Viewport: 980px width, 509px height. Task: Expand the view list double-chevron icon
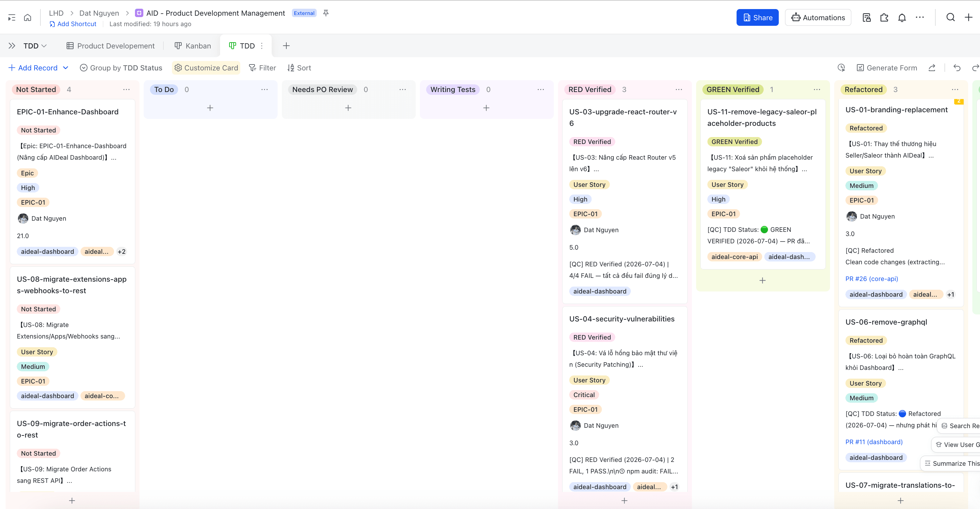[x=12, y=46]
